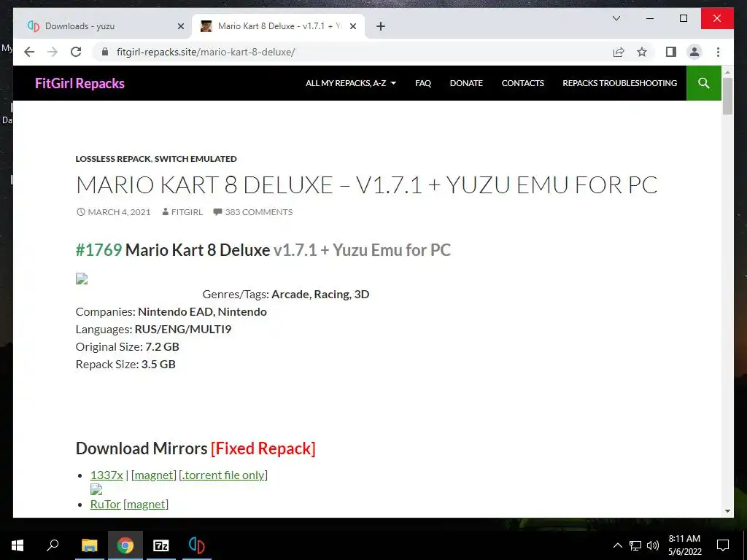This screenshot has height=560, width=747.
Task: Open the taskbar clock and date
Action: pos(684,545)
